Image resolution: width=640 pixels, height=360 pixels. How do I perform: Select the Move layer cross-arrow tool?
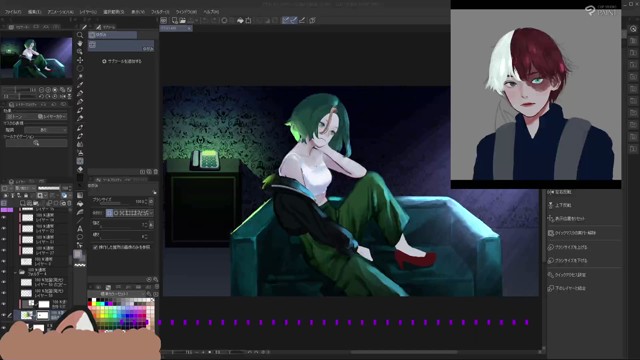point(80,60)
